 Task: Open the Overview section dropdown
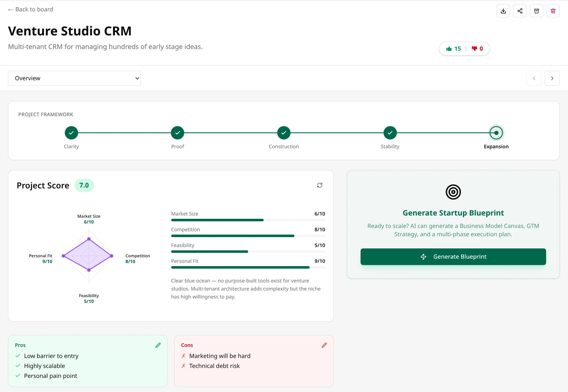[x=74, y=78]
